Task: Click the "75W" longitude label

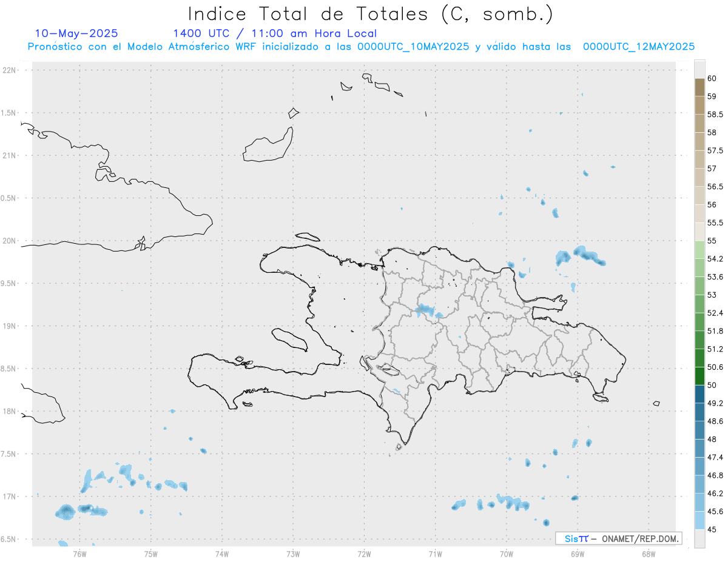Action: (x=151, y=554)
